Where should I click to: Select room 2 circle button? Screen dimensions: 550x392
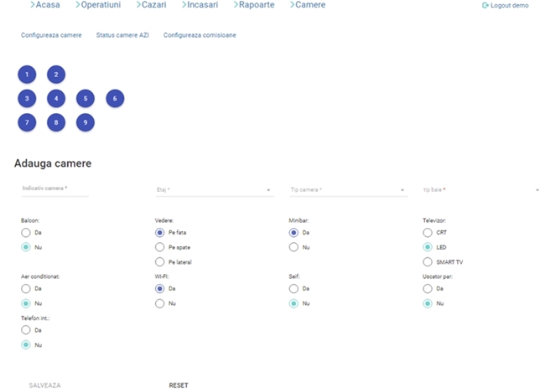(56, 75)
